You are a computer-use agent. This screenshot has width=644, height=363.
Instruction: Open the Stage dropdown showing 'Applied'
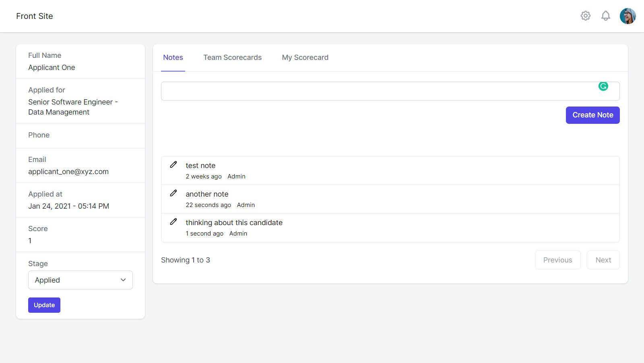point(80,280)
